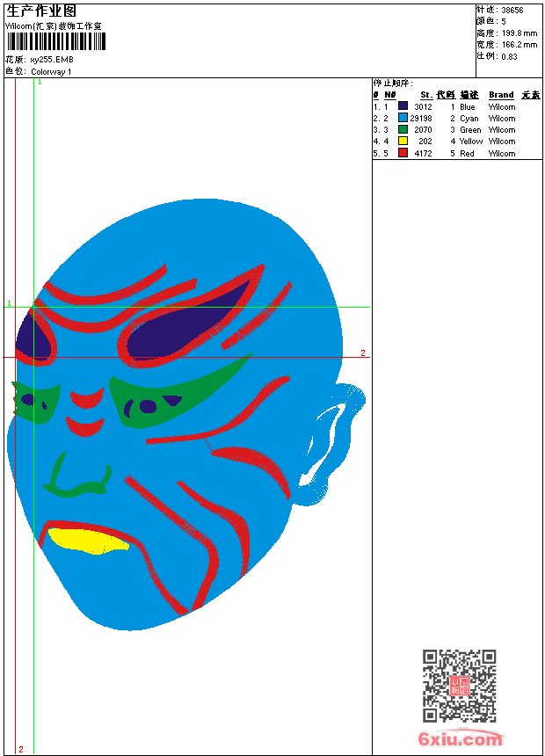Click the QR code image
Viewport: 545px width, 756px height.
tap(459, 685)
